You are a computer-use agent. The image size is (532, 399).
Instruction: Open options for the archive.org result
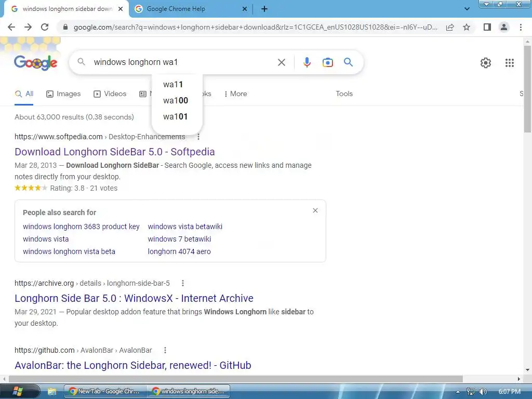coord(183,283)
